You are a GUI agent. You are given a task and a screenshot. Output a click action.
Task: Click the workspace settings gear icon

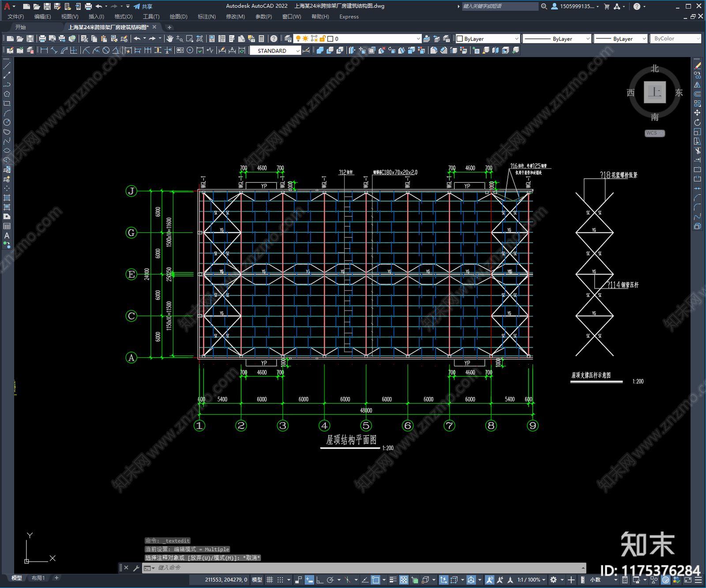553,580
